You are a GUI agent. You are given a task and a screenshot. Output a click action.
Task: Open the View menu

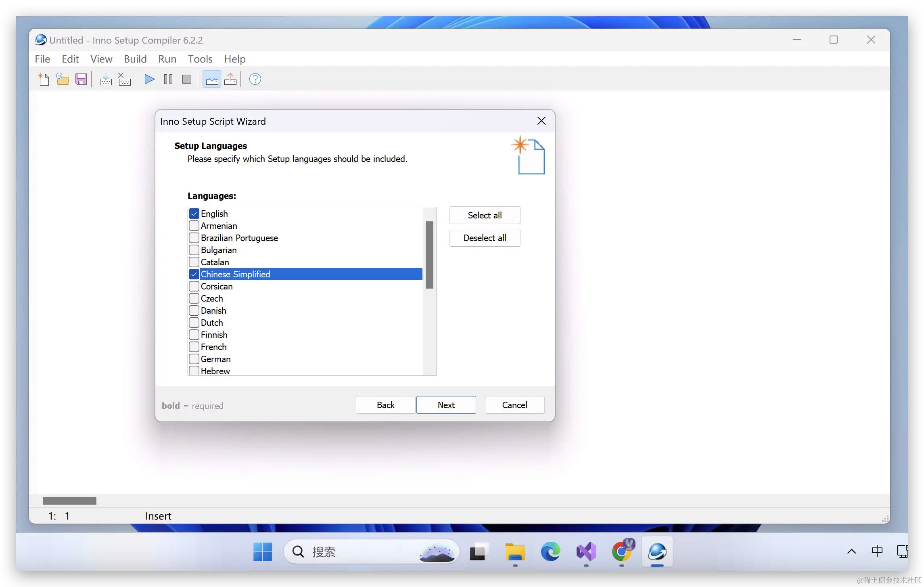point(101,59)
